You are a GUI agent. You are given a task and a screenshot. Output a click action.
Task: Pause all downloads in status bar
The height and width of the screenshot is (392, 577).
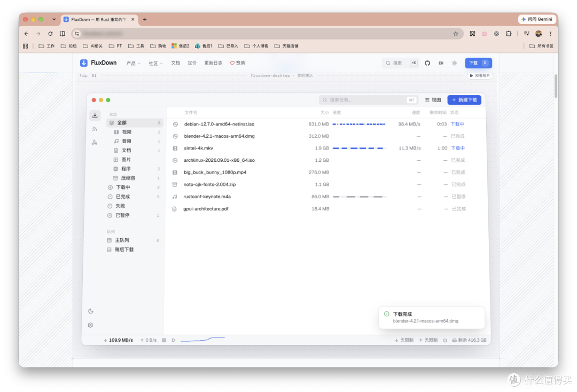(164, 340)
